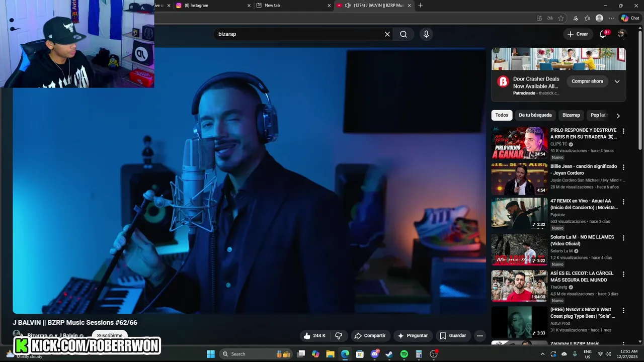Close the Instagram browser tab

249,6
